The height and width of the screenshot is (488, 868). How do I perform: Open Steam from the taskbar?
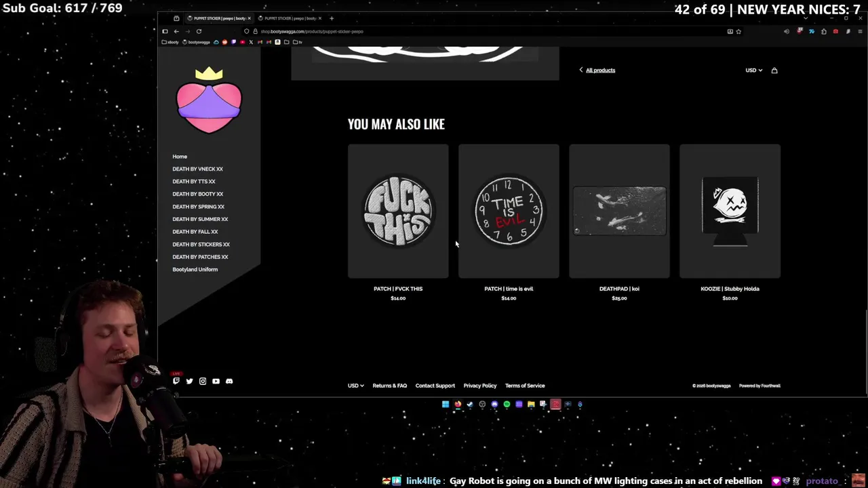470,404
